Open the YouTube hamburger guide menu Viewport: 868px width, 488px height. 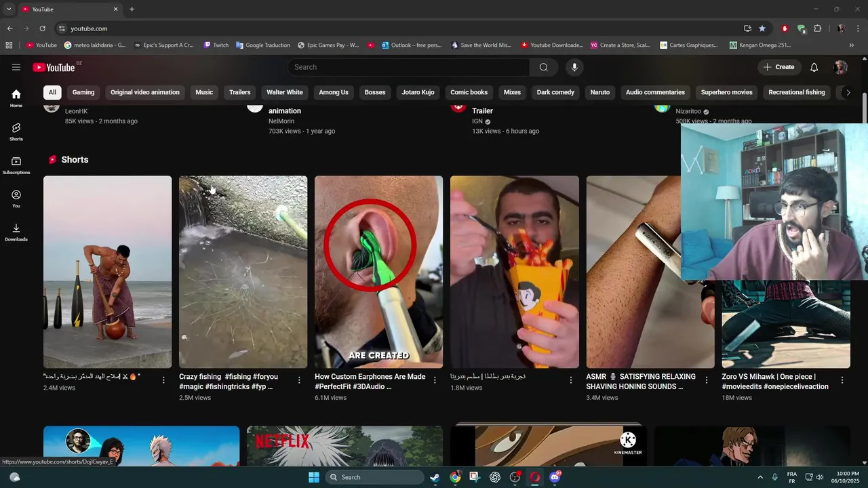point(16,67)
